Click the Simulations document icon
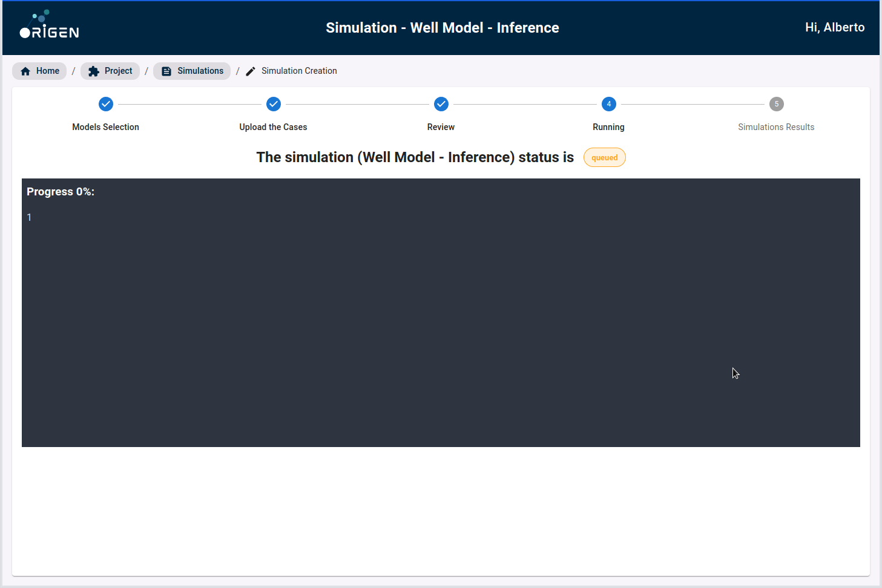Viewport: 882px width, 588px height. 166,71
